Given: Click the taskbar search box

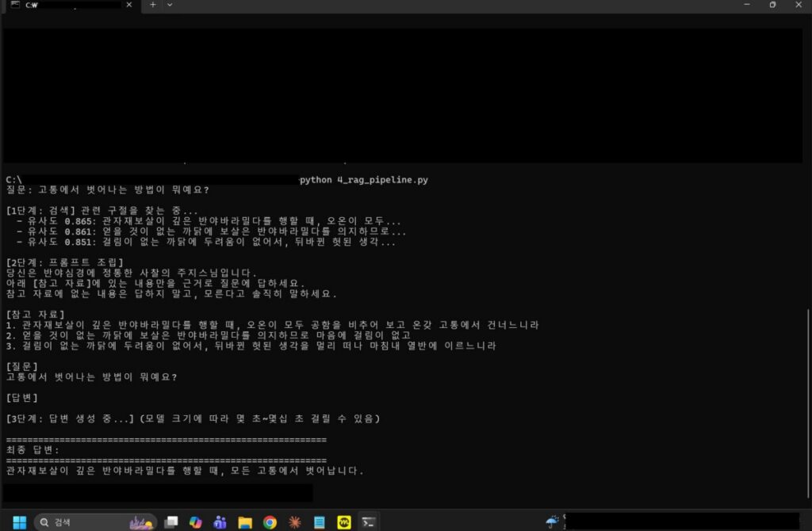Looking at the screenshot, I should click(x=95, y=522).
